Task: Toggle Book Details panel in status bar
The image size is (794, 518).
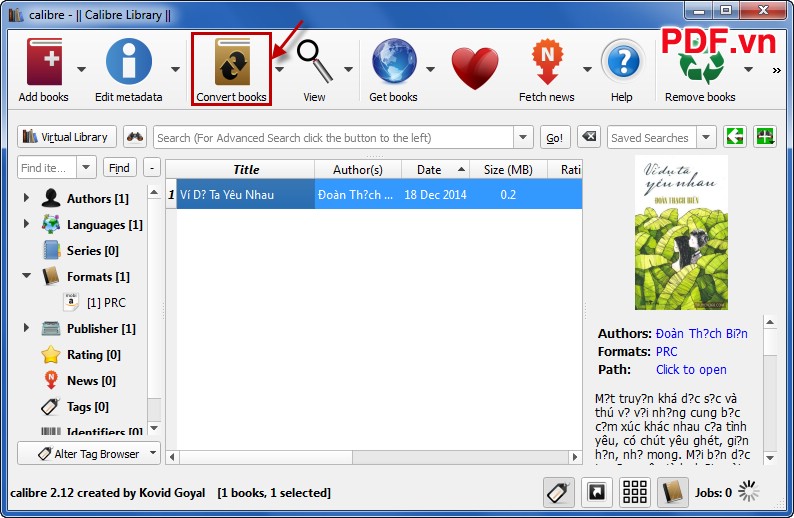Action: click(x=672, y=492)
